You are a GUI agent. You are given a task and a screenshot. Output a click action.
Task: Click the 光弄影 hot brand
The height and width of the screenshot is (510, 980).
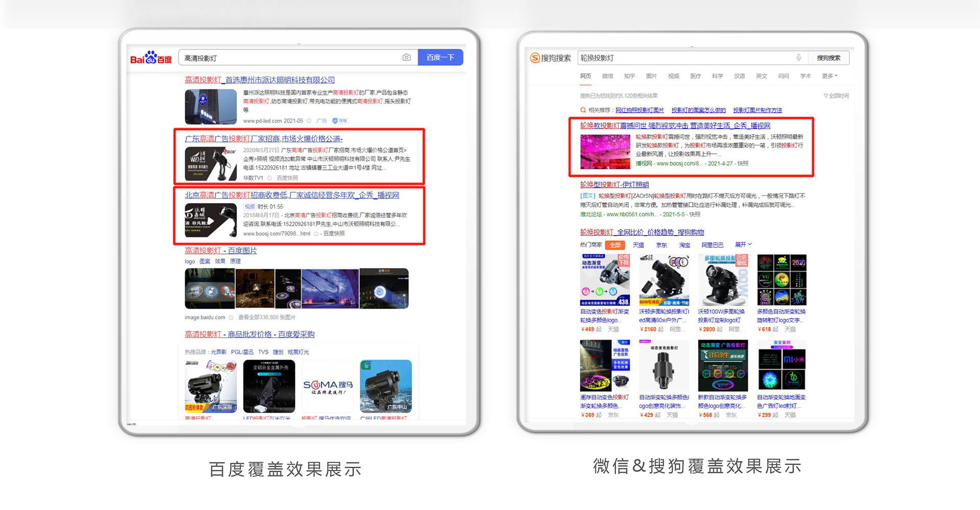pos(218,352)
